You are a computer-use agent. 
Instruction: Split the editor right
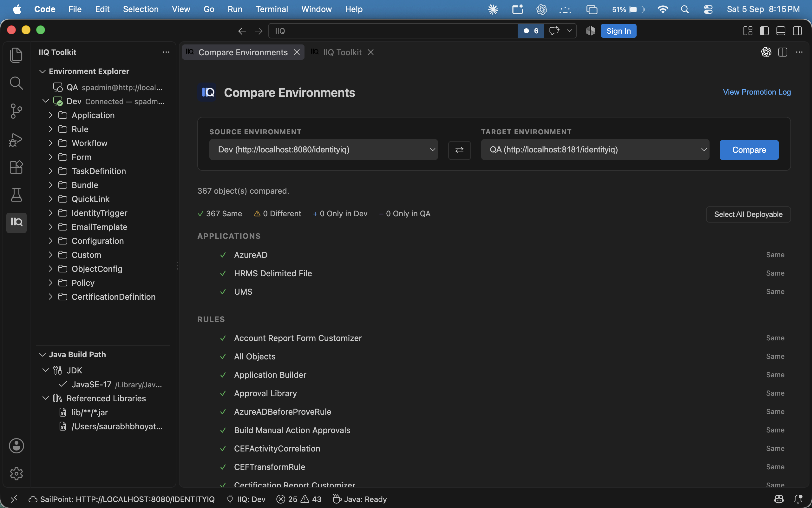pyautogui.click(x=783, y=52)
